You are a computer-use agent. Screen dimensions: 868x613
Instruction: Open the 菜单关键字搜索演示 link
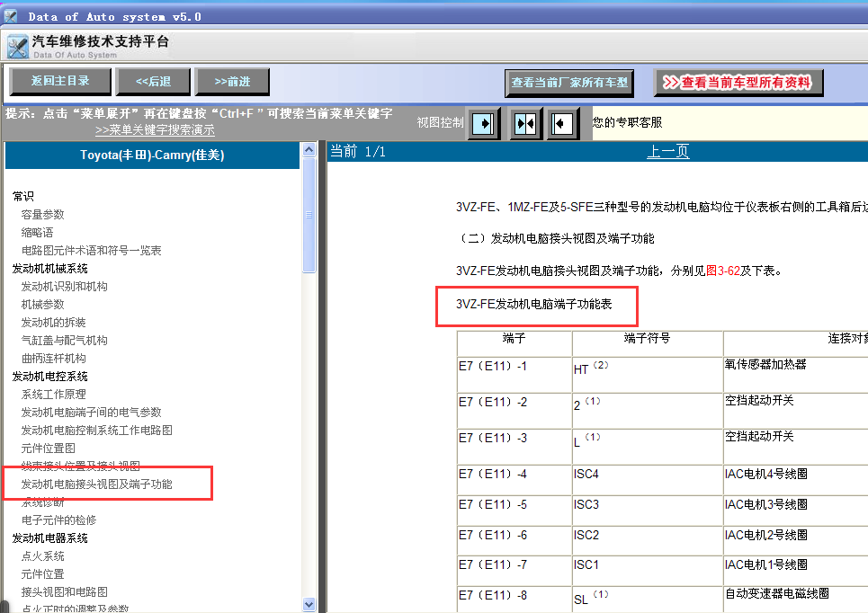tap(155, 130)
